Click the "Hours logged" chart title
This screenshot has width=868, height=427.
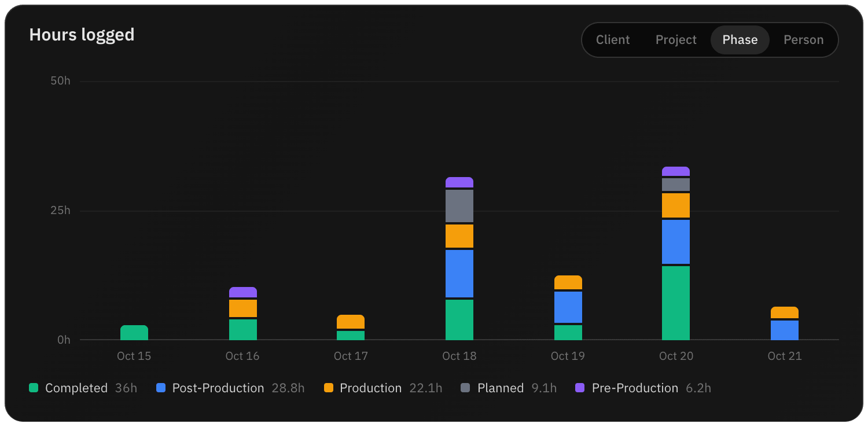[82, 35]
